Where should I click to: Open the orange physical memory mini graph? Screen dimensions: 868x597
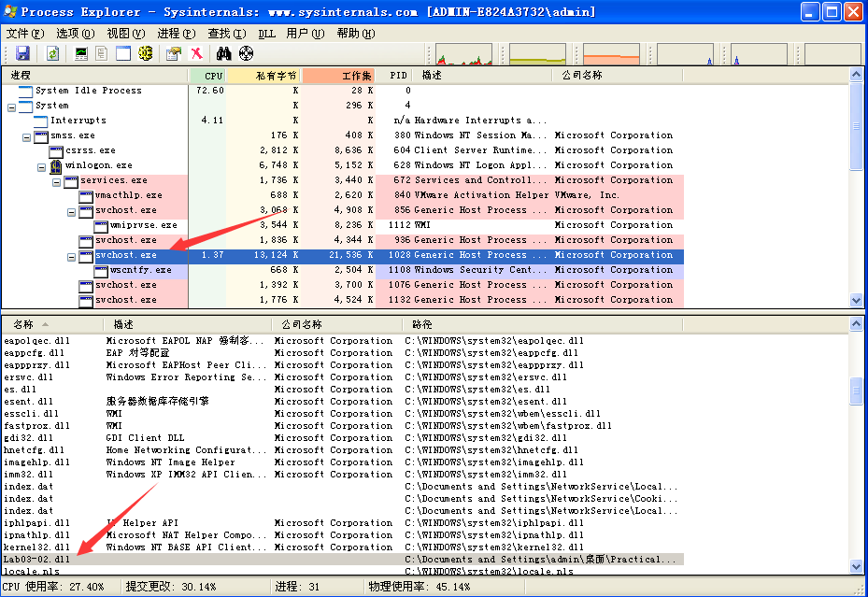tap(611, 54)
